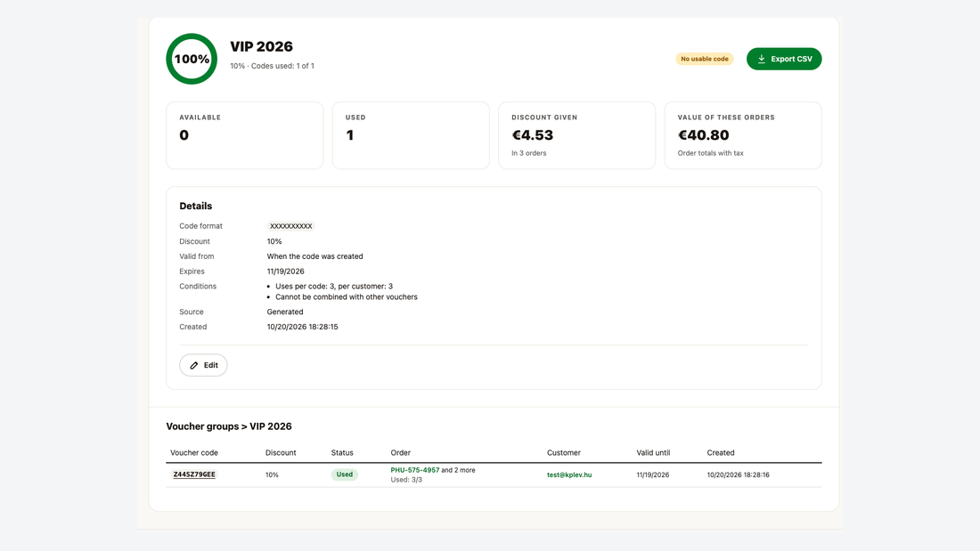Click the download icon in Export CSV
The height and width of the screenshot is (551, 980).
[x=761, y=59]
